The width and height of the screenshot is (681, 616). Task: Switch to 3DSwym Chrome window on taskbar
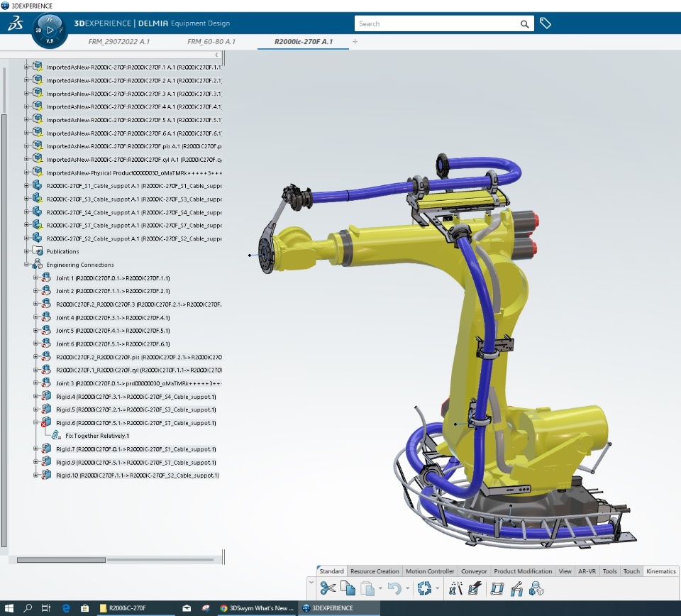pos(257,608)
